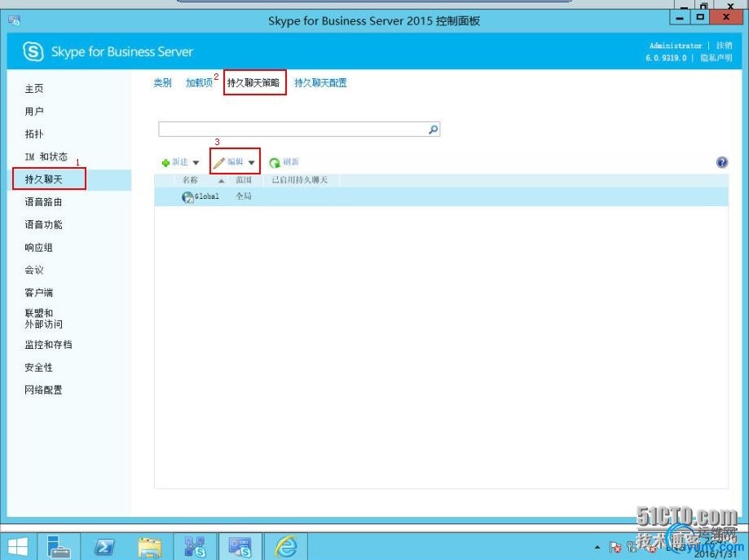Open IM 和状态 in the sidebar
Image resolution: width=749 pixels, height=560 pixels.
tap(46, 157)
